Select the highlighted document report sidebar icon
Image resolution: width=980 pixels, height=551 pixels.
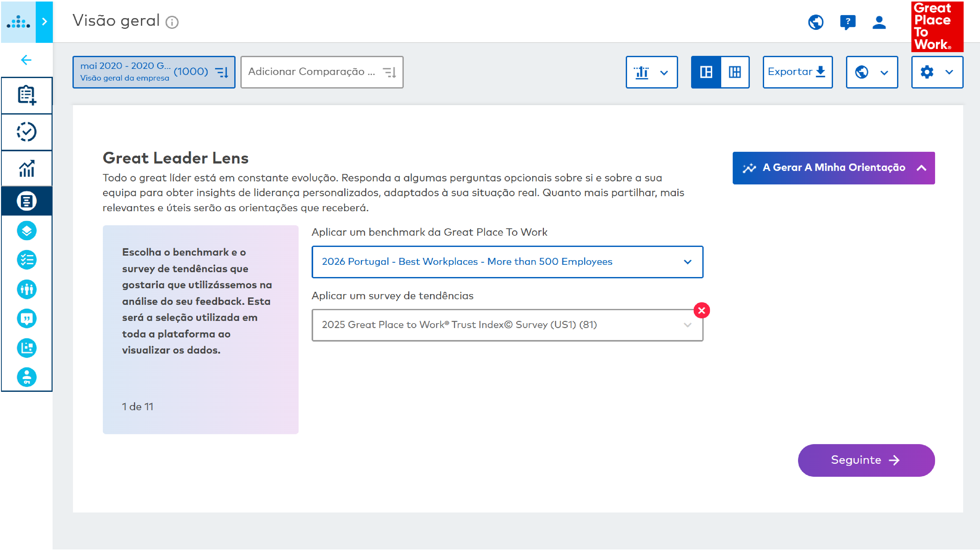[27, 201]
